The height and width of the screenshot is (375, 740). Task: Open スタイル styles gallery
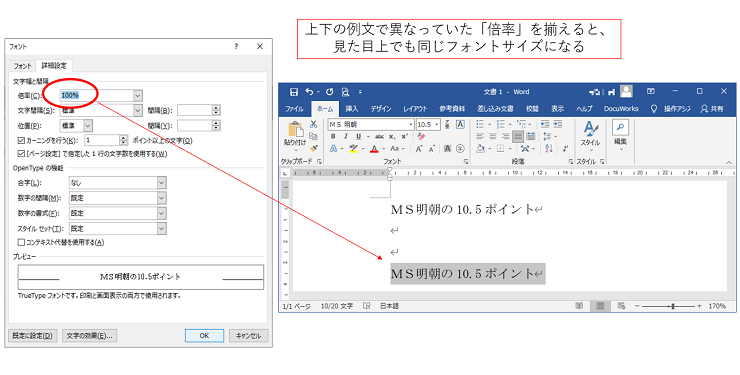click(x=590, y=135)
